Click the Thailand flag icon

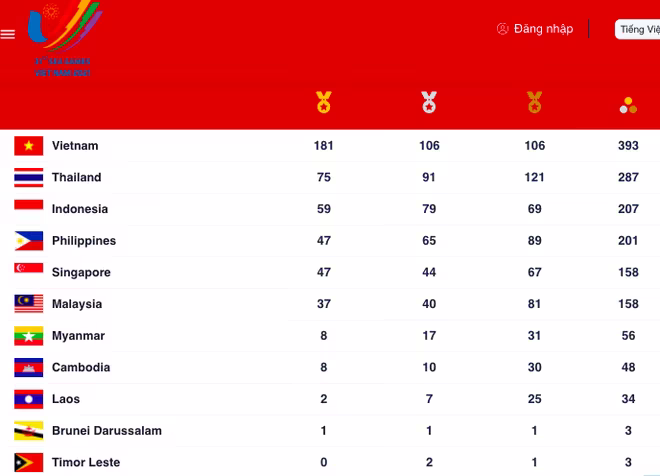click(28, 178)
